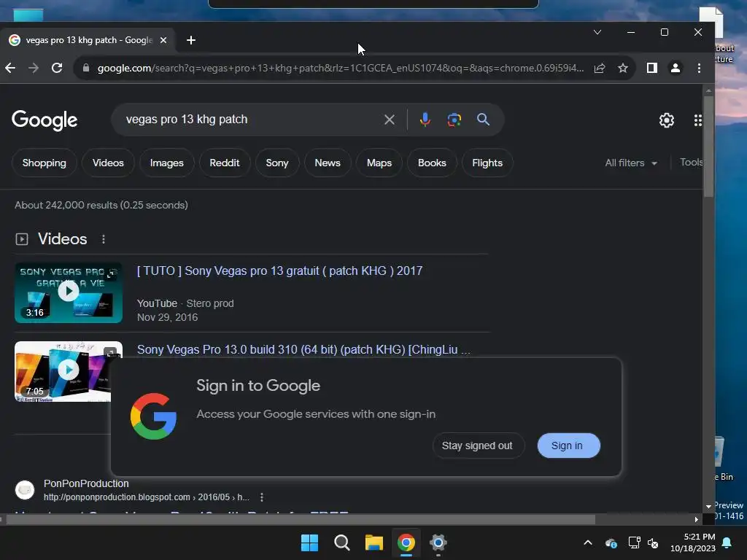View site information padlock icon
The width and height of the screenshot is (747, 560).
point(86,68)
